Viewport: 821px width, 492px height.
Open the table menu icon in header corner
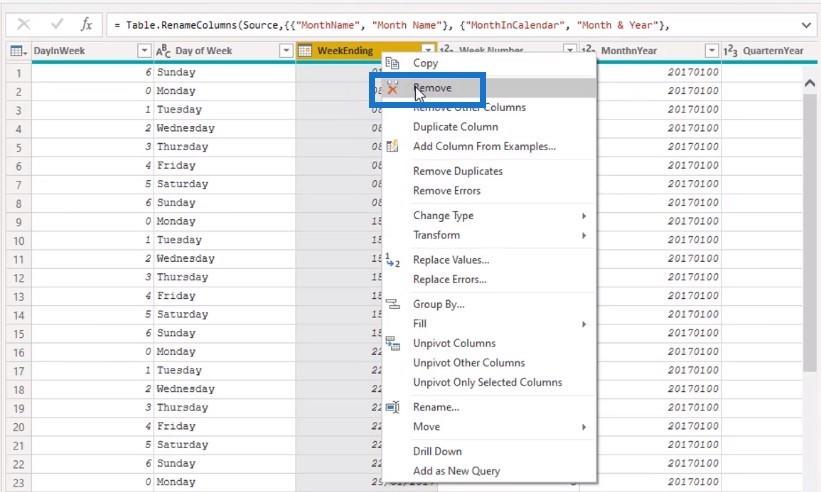[x=18, y=51]
